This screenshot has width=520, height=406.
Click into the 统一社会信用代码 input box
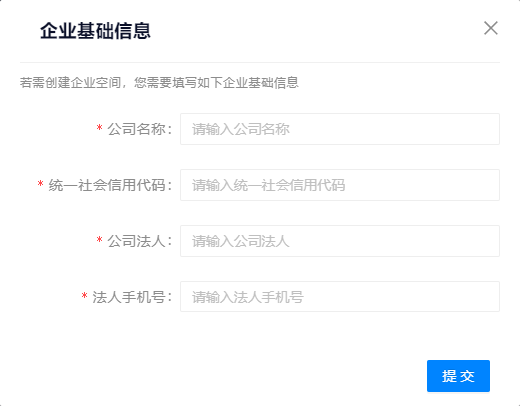coord(340,185)
